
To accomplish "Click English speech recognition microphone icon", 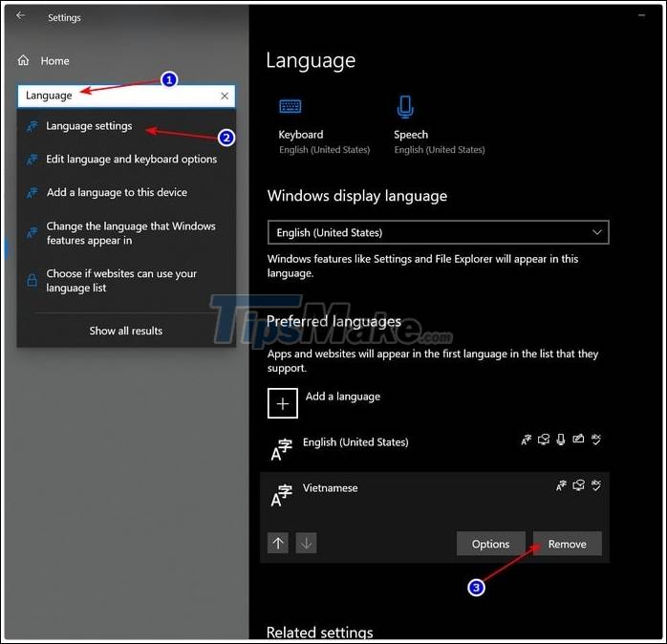I will click(x=561, y=440).
